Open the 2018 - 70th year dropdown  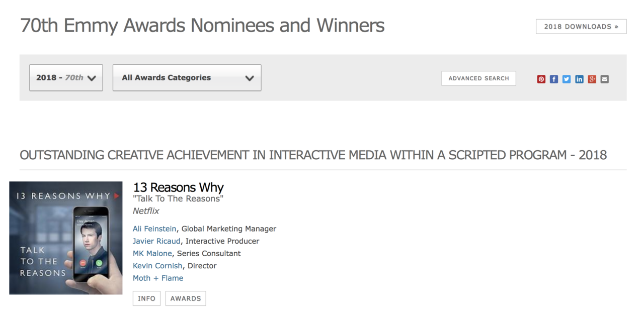[66, 78]
